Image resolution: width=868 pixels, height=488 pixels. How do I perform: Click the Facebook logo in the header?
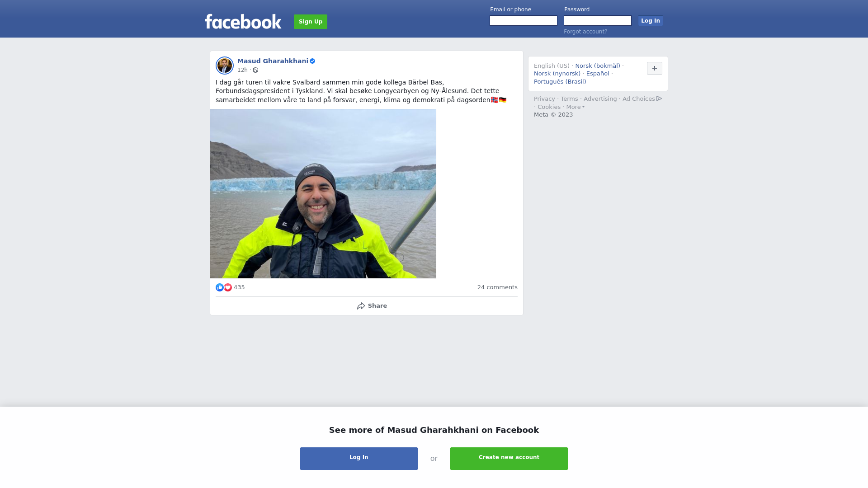click(243, 22)
